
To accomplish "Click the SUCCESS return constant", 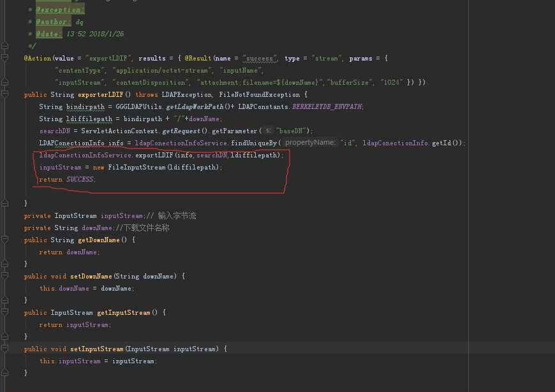I will coord(80,179).
